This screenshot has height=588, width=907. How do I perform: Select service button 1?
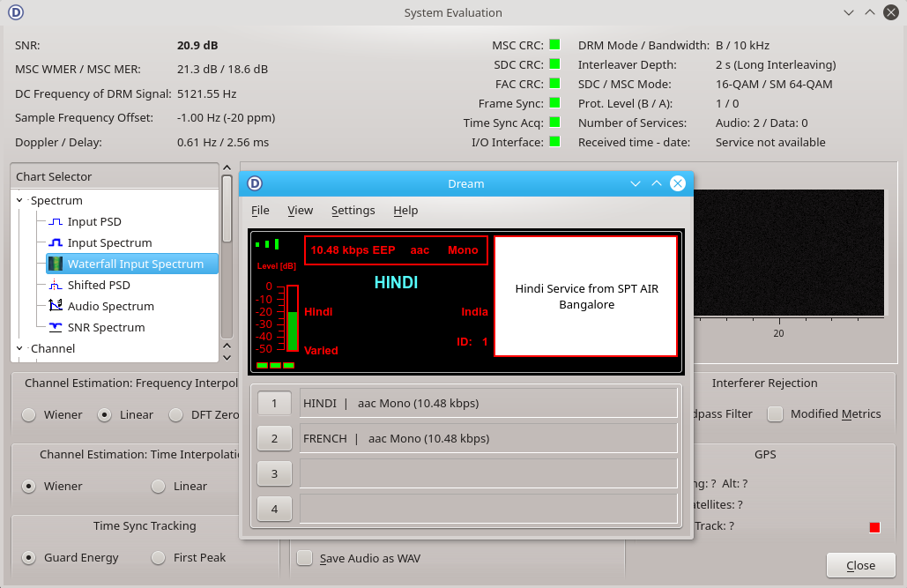click(x=274, y=404)
